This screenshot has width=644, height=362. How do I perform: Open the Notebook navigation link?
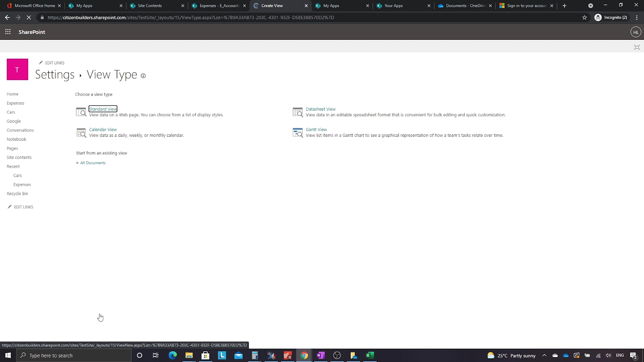click(x=17, y=139)
